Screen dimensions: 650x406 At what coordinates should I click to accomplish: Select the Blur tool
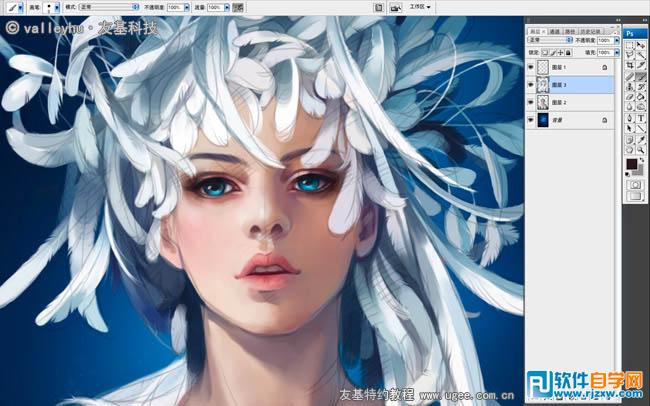[x=629, y=107]
